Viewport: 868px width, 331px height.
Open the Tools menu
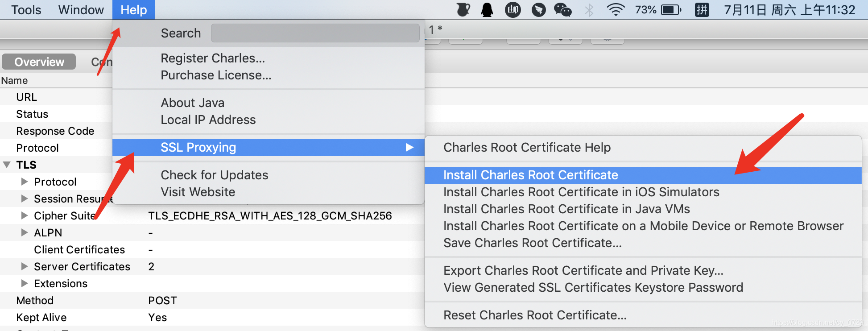click(26, 10)
